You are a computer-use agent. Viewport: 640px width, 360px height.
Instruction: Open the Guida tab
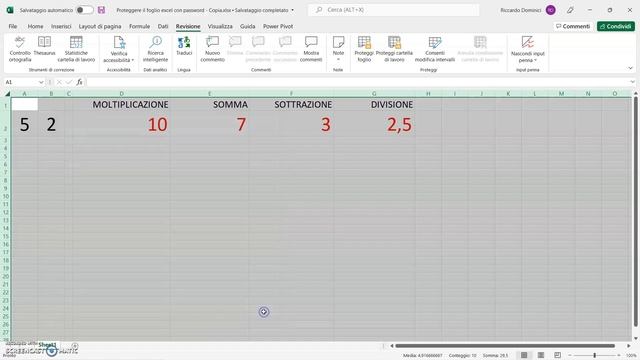click(247, 26)
